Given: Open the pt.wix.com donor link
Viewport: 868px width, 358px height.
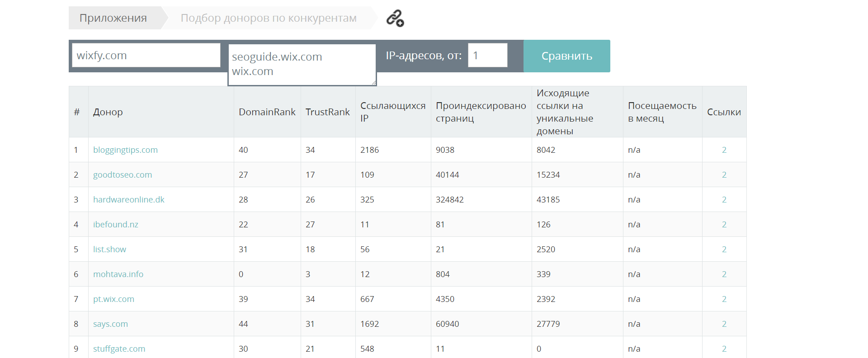Looking at the screenshot, I should (113, 299).
